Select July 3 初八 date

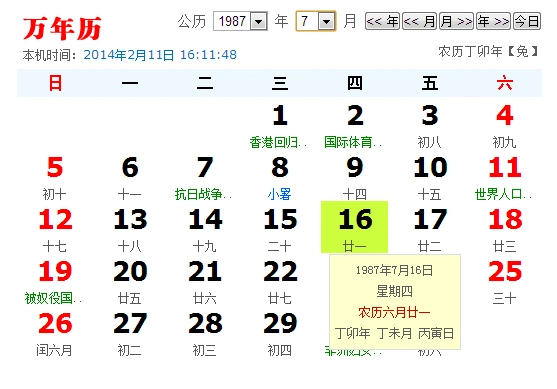(429, 125)
